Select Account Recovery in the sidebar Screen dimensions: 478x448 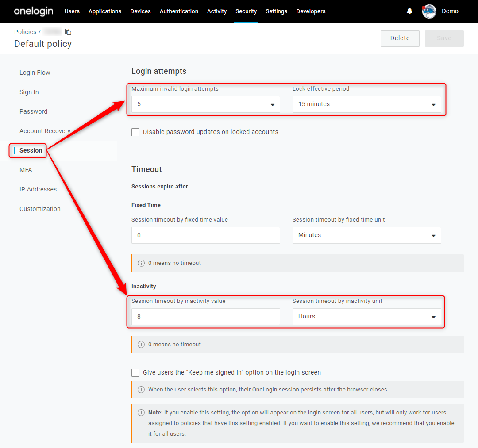[45, 131]
